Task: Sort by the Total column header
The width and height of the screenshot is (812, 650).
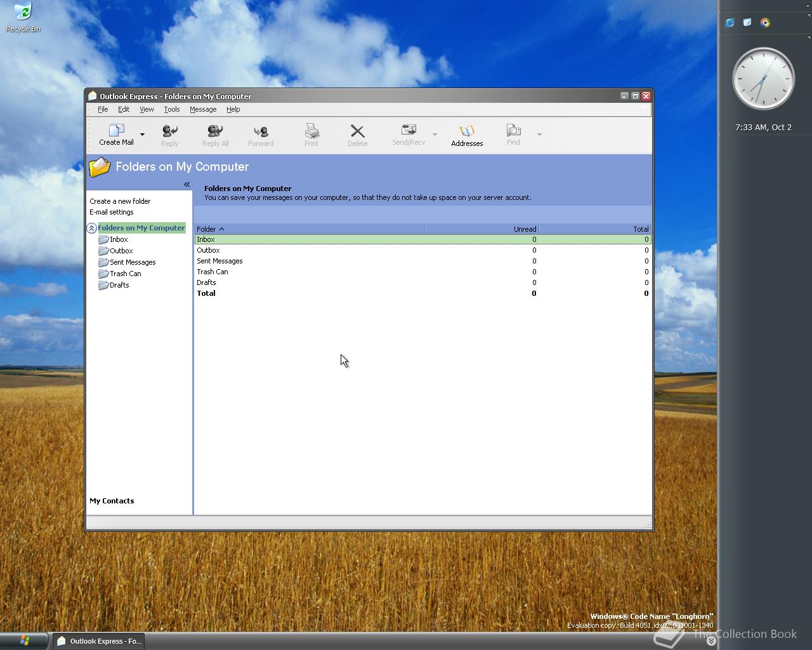Action: [595, 229]
